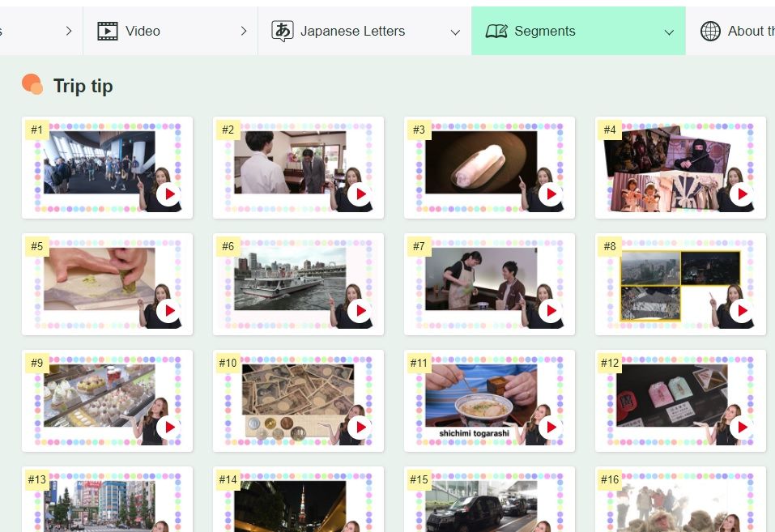Viewport: 775px width, 532px height.
Task: Play Trip tip video #7
Action: (551, 310)
